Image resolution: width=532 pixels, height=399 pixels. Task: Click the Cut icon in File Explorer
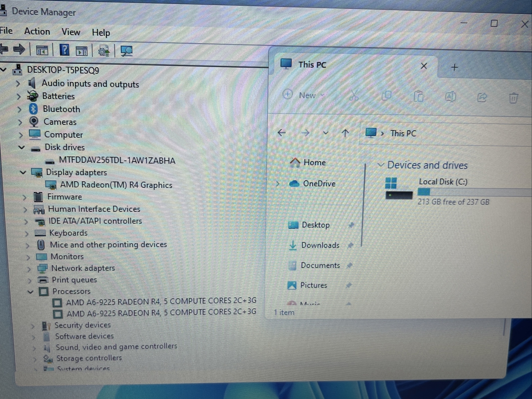coord(354,96)
